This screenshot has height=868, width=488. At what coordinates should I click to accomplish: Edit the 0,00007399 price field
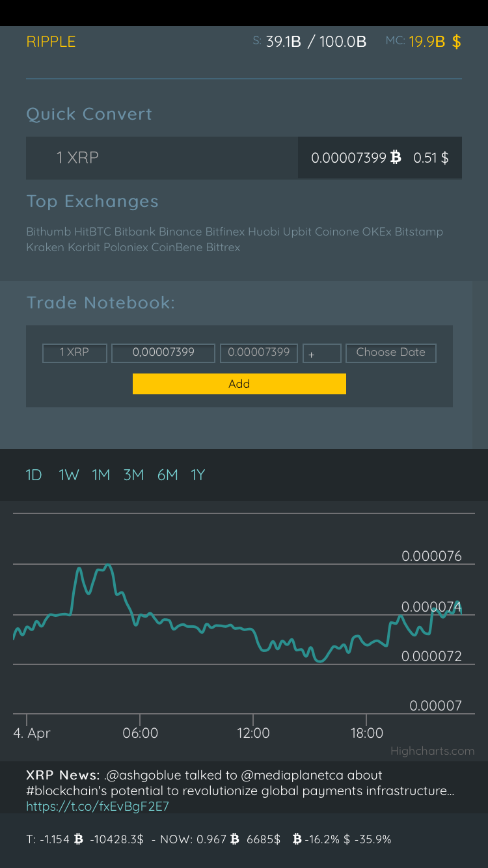[x=163, y=353]
